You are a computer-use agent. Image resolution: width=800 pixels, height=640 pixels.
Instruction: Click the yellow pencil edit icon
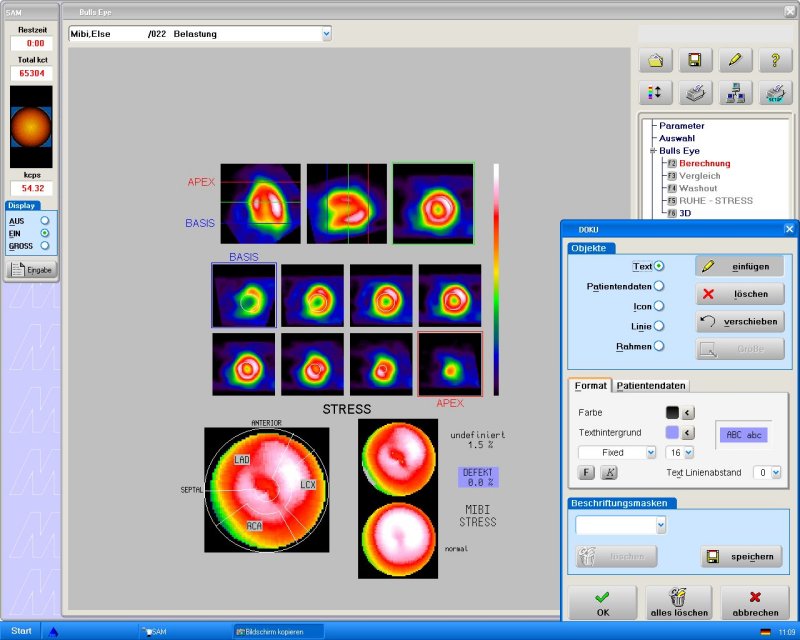click(735, 60)
